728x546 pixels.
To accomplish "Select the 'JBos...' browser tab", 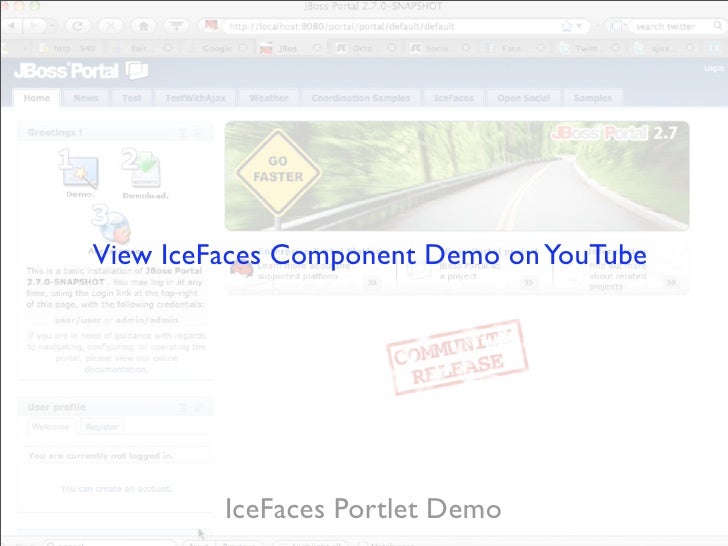I will [288, 48].
